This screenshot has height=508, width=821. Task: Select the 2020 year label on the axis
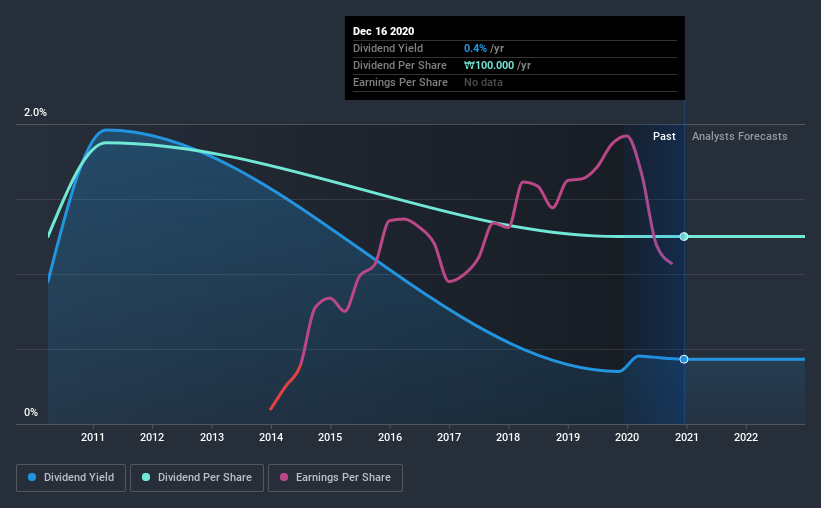point(627,437)
